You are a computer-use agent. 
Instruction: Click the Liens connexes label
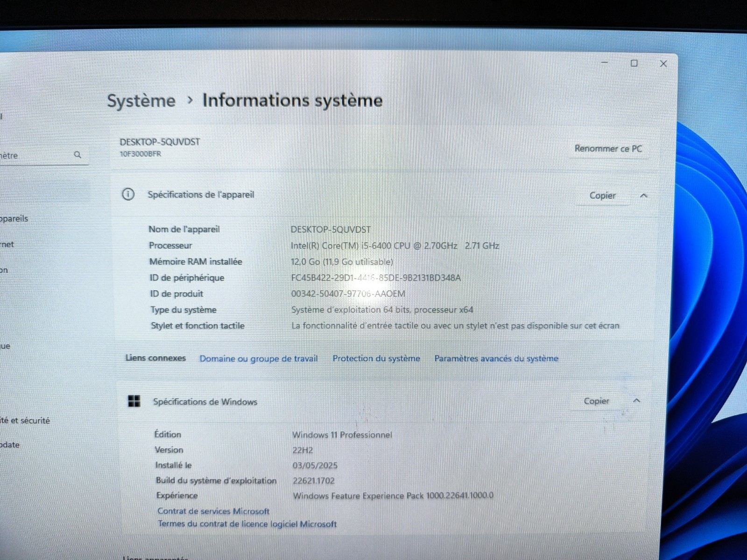coord(155,358)
